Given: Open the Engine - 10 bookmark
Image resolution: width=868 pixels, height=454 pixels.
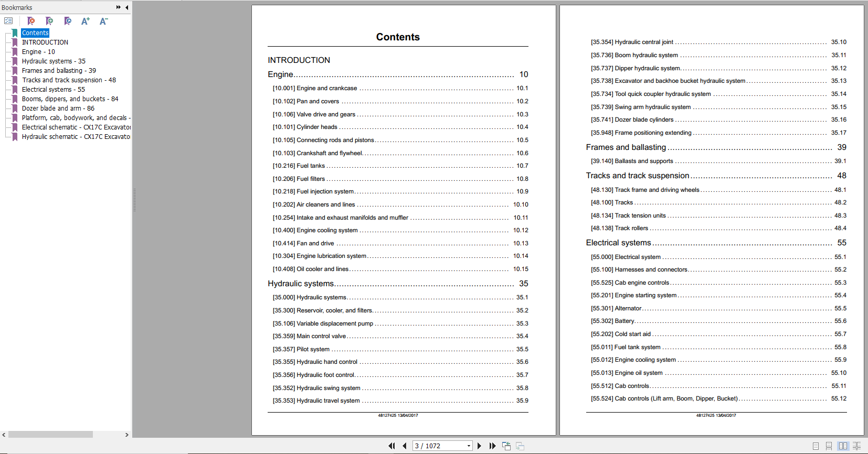Looking at the screenshot, I should coord(38,52).
